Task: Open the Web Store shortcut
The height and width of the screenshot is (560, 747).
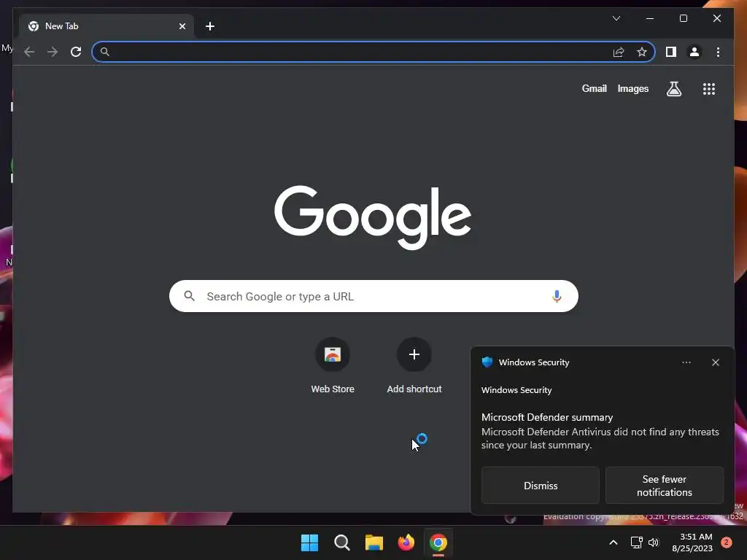Action: (x=333, y=366)
